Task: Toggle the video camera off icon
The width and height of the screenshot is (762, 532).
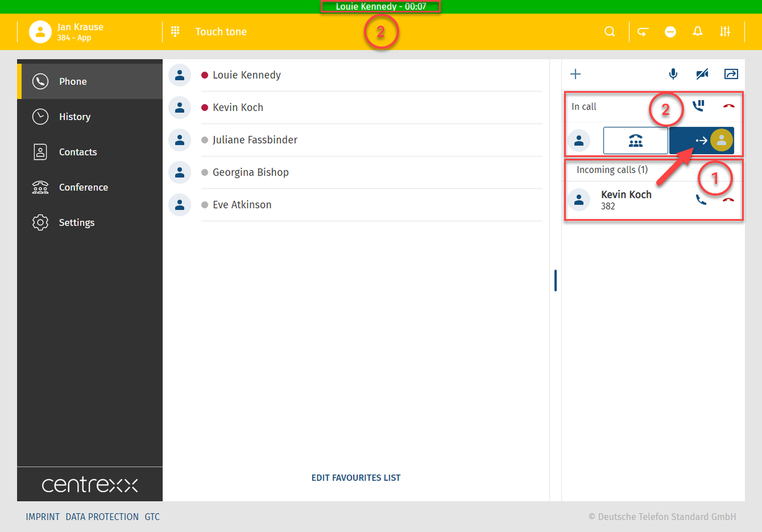Action: click(x=702, y=74)
